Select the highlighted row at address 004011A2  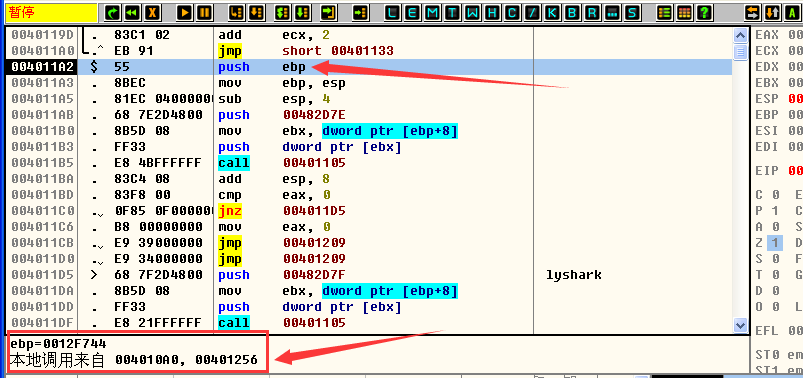(369, 67)
